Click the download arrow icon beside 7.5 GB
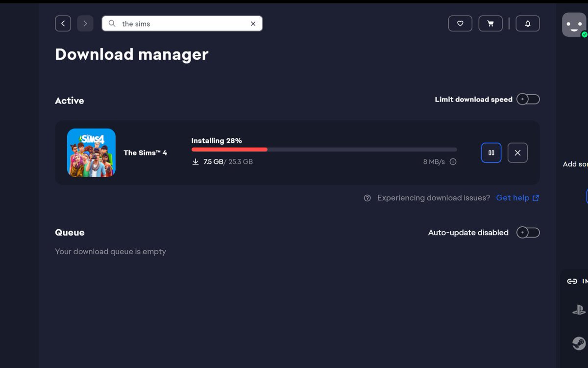The image size is (588, 368). coord(196,161)
